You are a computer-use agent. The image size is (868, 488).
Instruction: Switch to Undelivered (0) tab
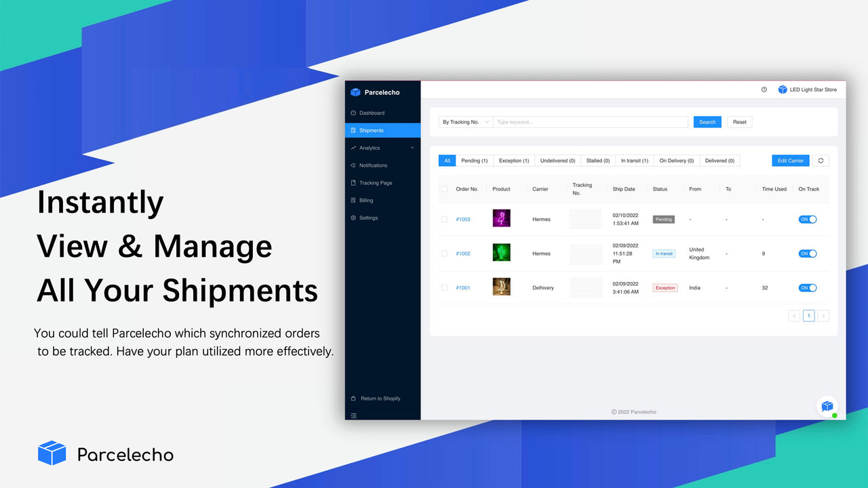(557, 161)
